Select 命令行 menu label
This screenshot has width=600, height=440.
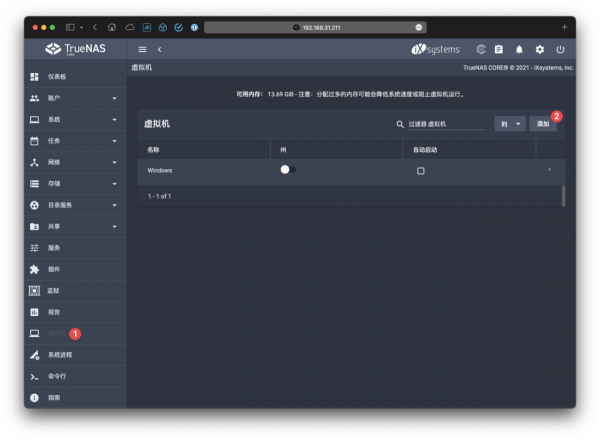tap(57, 376)
